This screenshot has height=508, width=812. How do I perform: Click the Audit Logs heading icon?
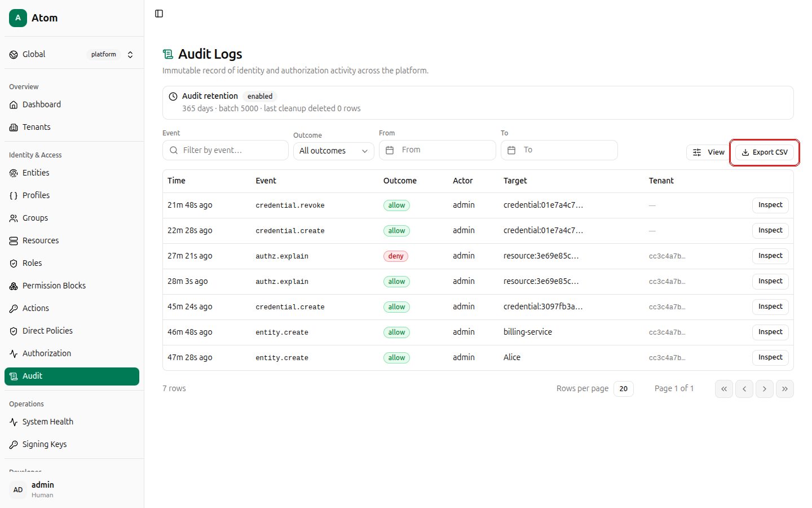point(167,54)
